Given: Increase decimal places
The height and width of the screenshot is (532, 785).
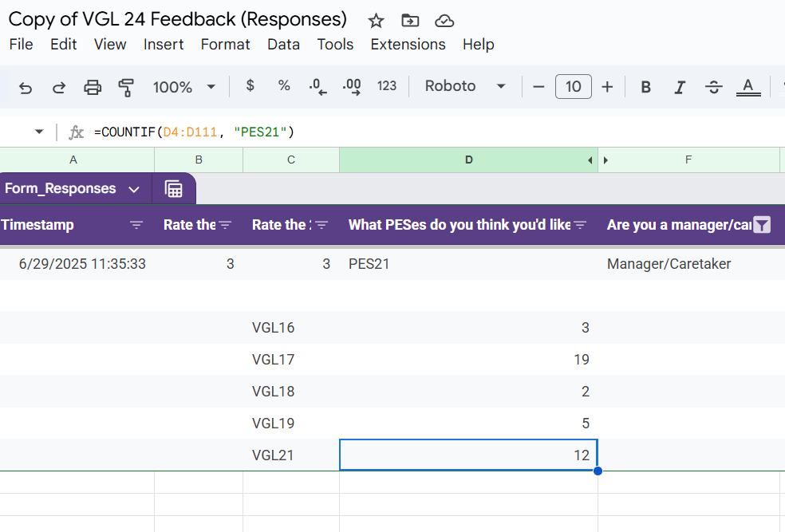Looking at the screenshot, I should click(x=352, y=87).
